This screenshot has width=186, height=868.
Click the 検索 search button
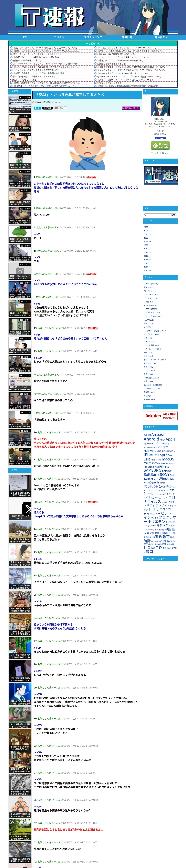pyautogui.click(x=173, y=215)
